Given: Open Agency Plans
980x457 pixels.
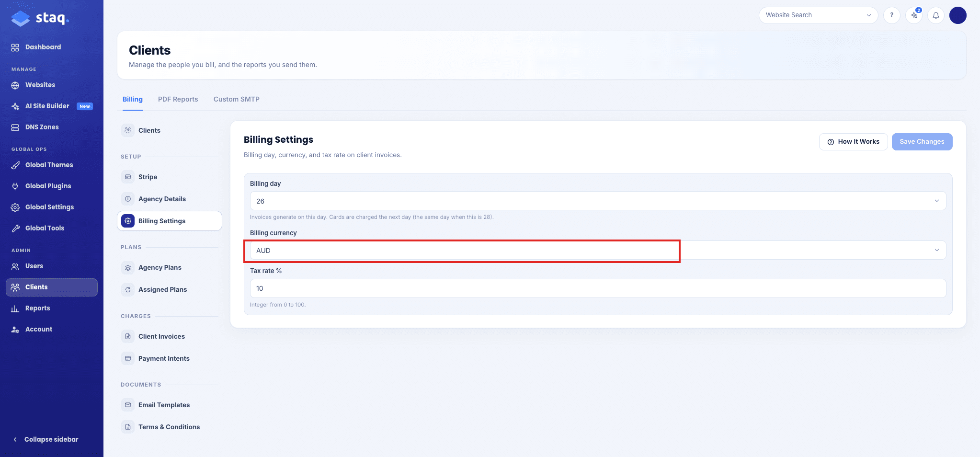Looking at the screenshot, I should tap(170, 267).
